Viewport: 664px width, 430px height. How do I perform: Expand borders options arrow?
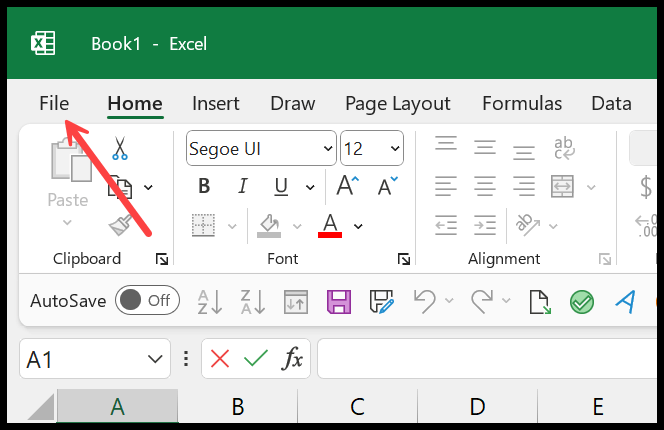point(232,226)
